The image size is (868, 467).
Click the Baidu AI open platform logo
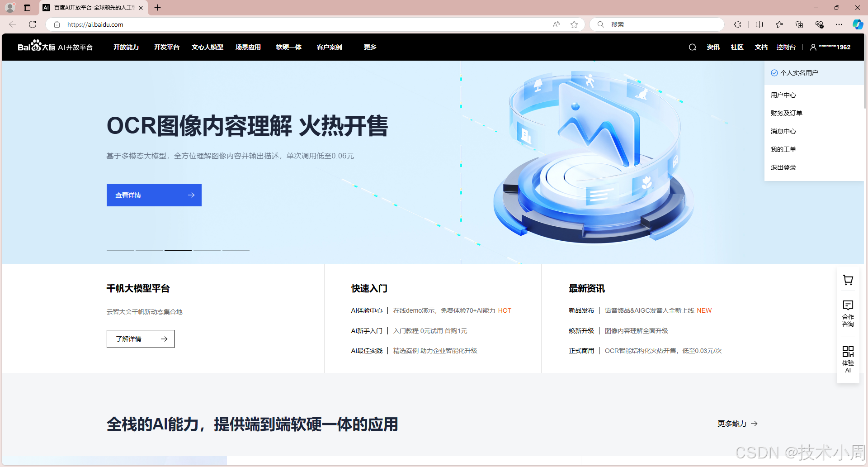55,47
